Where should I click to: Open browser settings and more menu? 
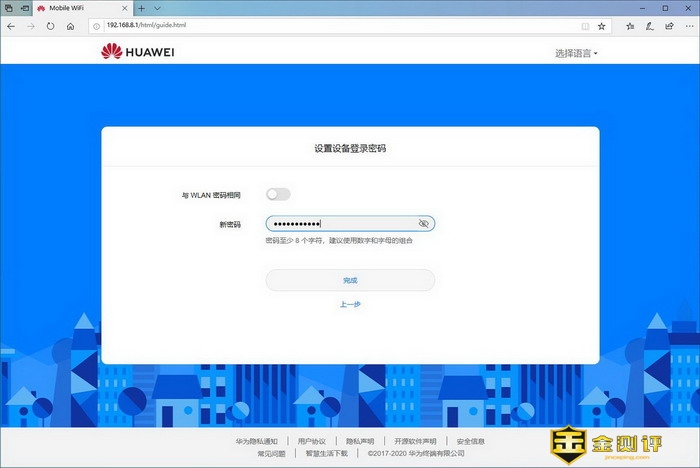tap(688, 26)
